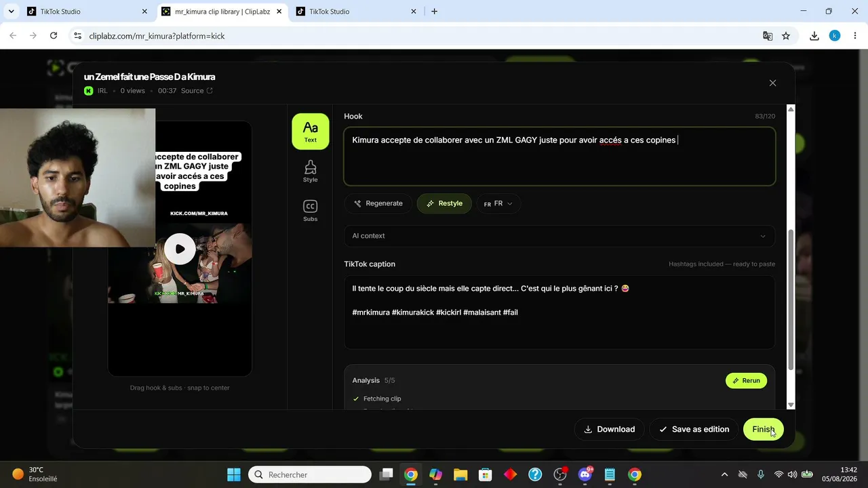The height and width of the screenshot is (488, 868).
Task: Open the weather widget showing 30°C
Action: [x=35, y=474]
